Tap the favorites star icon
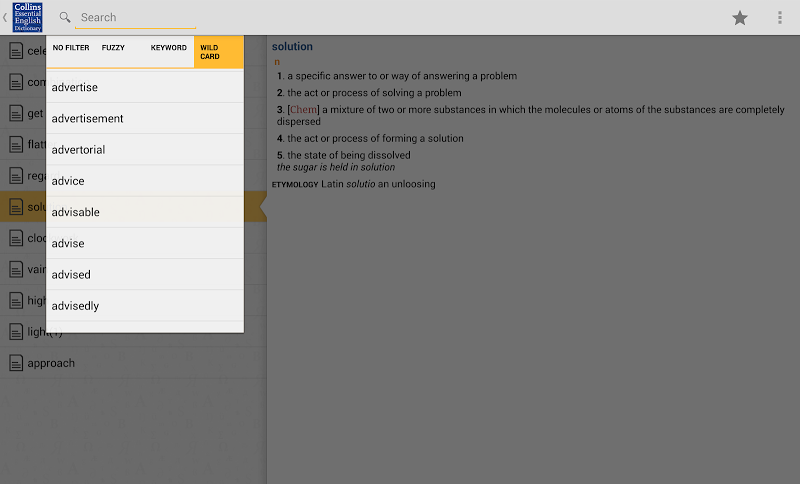 pyautogui.click(x=740, y=18)
